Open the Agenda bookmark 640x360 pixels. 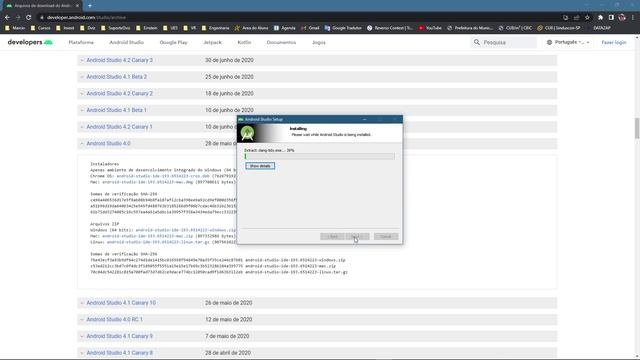click(284, 28)
